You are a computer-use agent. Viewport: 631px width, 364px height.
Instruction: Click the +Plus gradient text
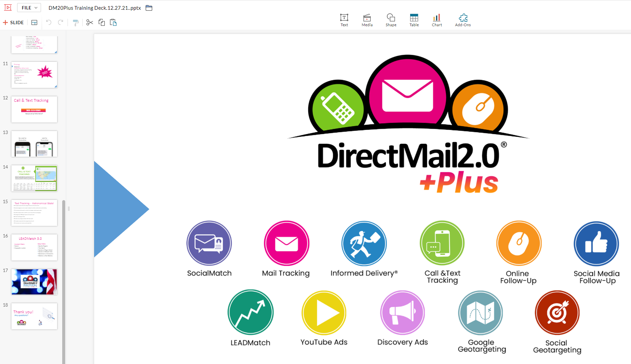coord(459,182)
